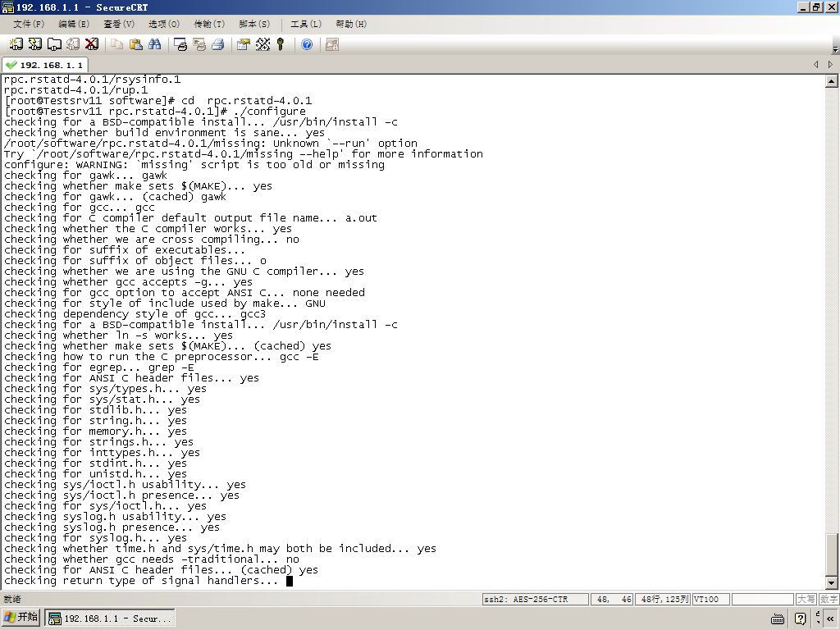
Task: Select the 192.168.1.1 session tab
Action: tap(45, 65)
